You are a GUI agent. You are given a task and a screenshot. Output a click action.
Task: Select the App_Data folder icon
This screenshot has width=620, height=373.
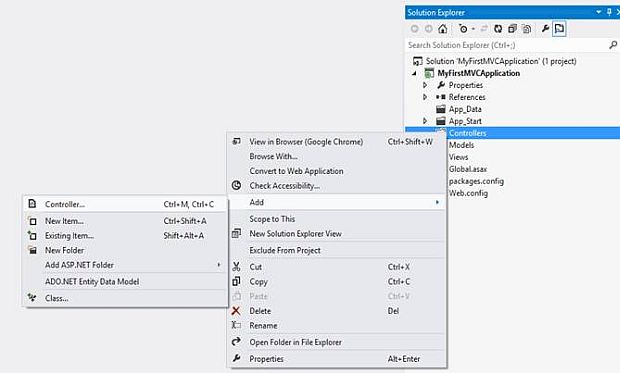pos(441,109)
